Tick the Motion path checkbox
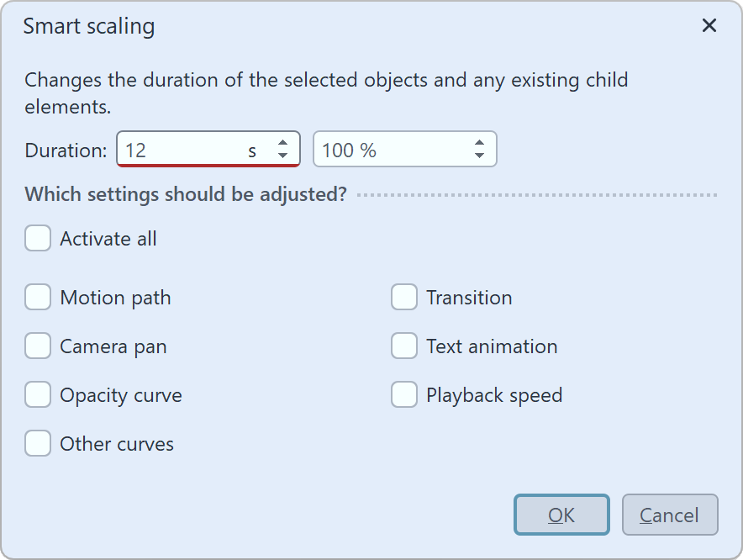This screenshot has height=560, width=743. tap(38, 298)
